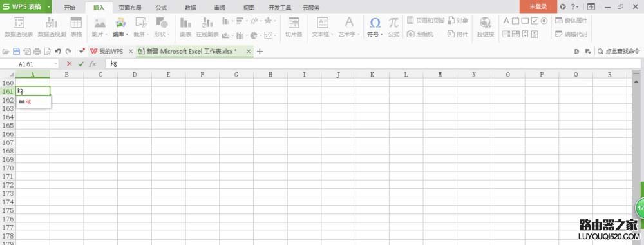Click the checkbox form control icon

535,21
